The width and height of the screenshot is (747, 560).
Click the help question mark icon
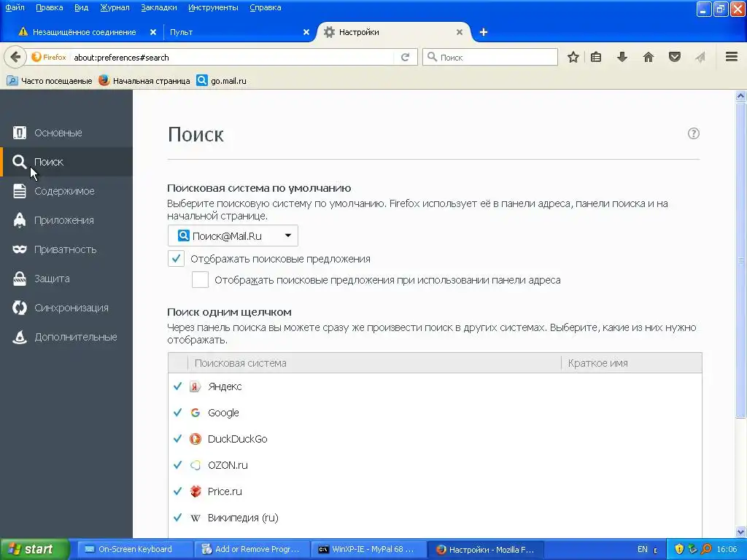click(x=694, y=133)
